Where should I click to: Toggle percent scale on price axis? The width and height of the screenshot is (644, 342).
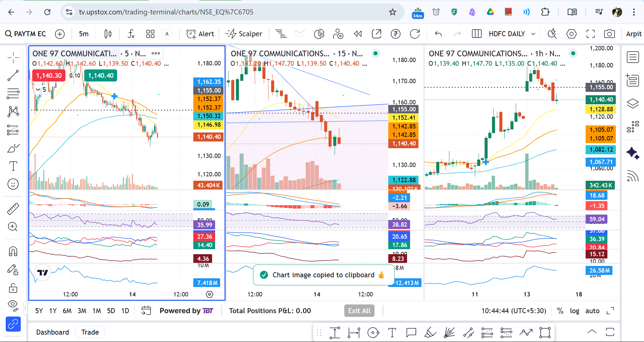pyautogui.click(x=560, y=311)
